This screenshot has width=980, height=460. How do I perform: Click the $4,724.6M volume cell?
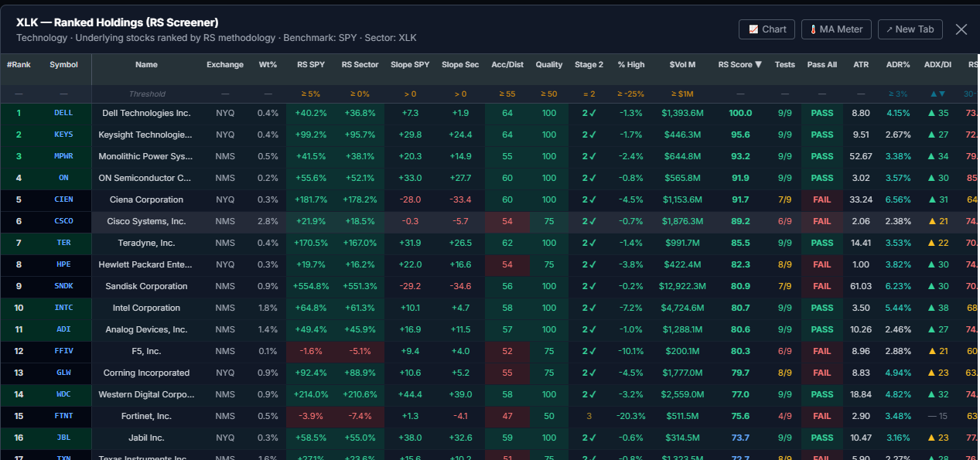coord(682,308)
